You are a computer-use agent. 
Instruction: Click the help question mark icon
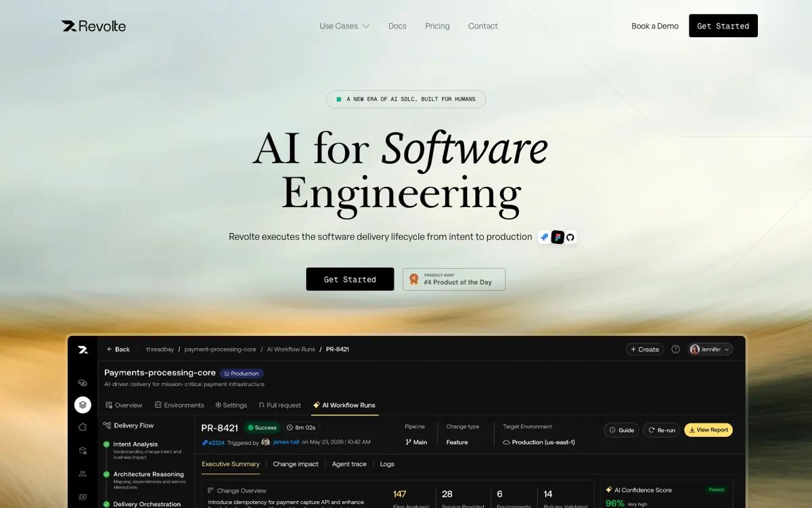point(675,350)
